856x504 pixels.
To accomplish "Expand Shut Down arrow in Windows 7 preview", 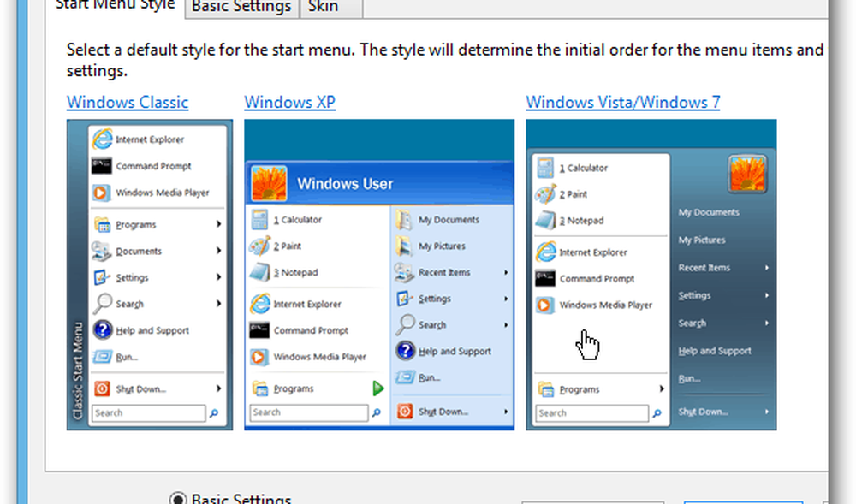I will coord(766,412).
